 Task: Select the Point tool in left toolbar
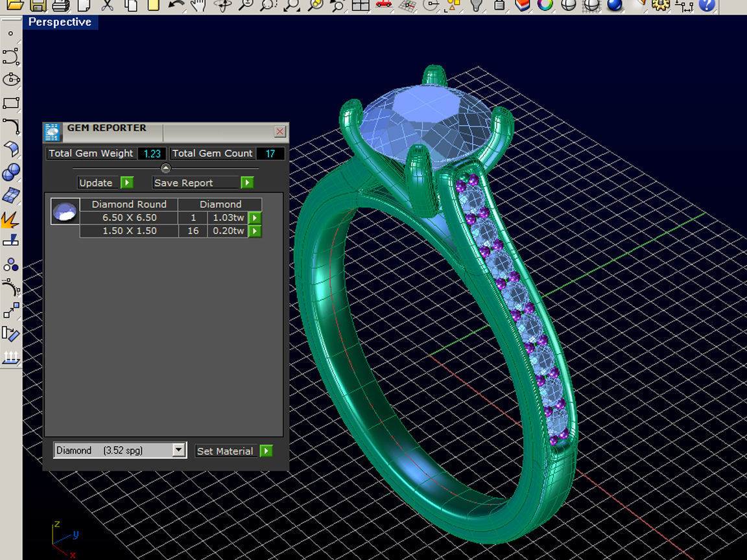10,33
